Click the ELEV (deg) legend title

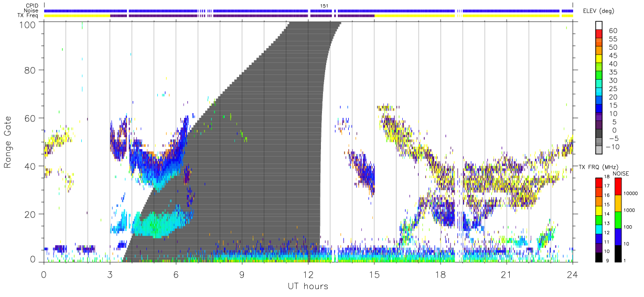point(598,11)
